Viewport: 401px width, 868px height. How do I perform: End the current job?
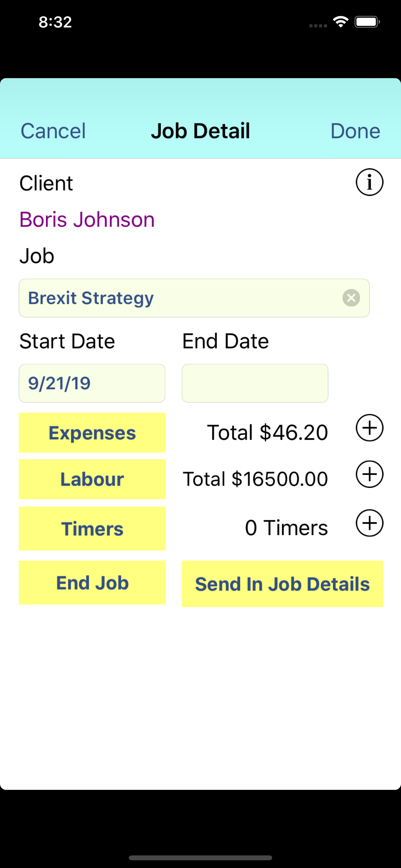92,583
